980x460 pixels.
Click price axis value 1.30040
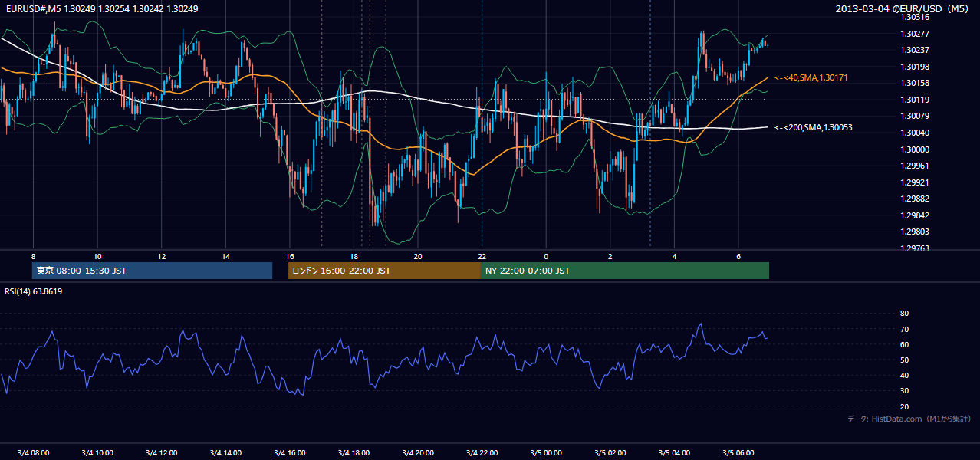tap(913, 133)
